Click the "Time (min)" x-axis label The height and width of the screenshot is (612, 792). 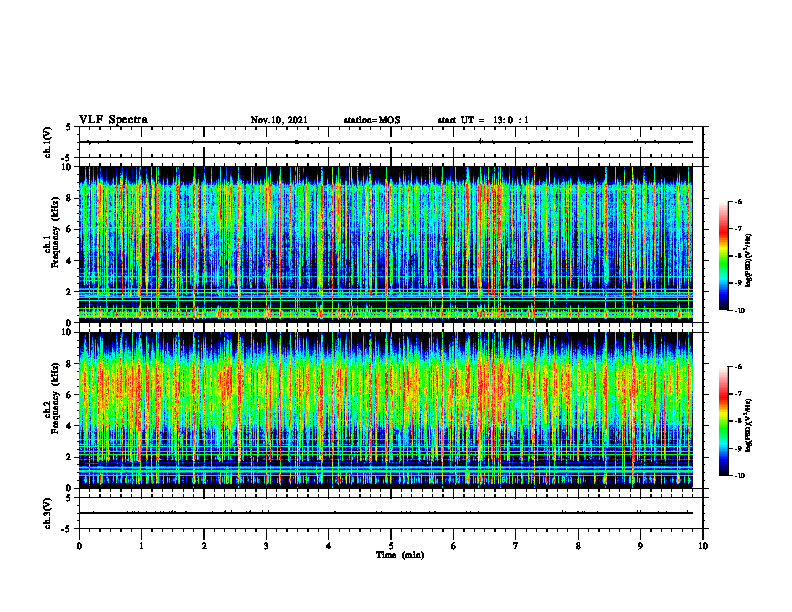click(x=400, y=555)
